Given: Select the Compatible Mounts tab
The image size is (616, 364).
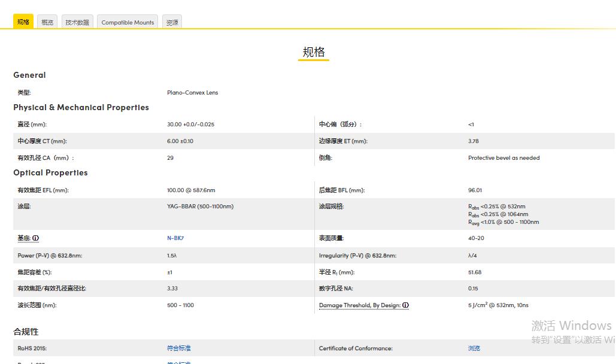Looking at the screenshot, I should pos(128,22).
